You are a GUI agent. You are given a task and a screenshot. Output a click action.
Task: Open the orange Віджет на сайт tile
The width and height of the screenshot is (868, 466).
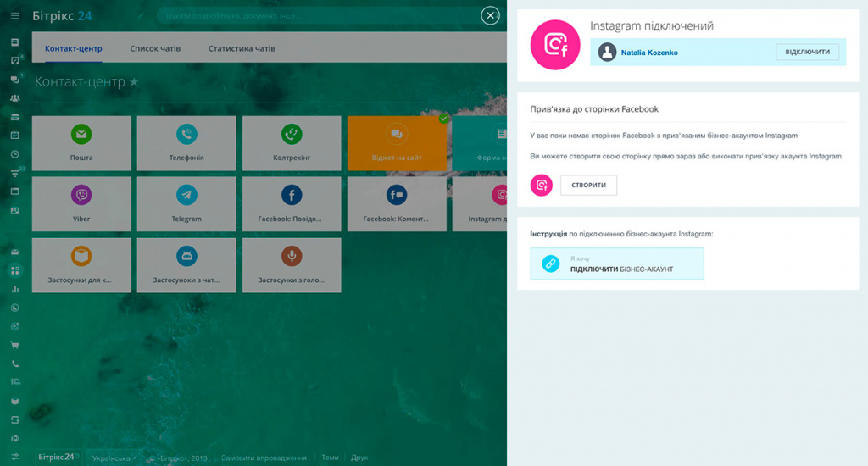(397, 143)
